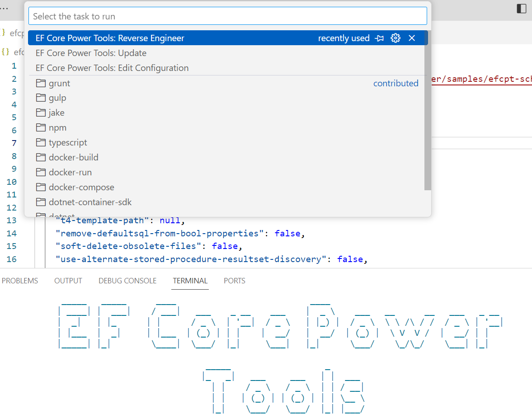532x418 pixels.
Task: Open the docker-build task folder icon
Action: (x=41, y=157)
